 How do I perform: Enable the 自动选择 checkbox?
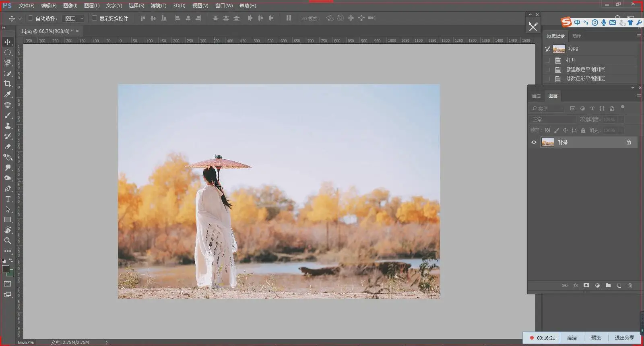pyautogui.click(x=30, y=18)
